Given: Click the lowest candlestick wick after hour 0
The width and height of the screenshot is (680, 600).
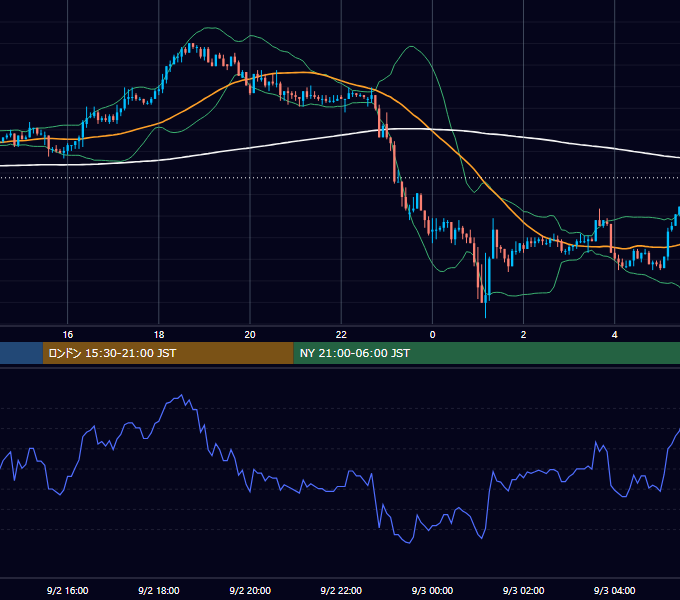Looking at the screenshot, I should [486, 310].
